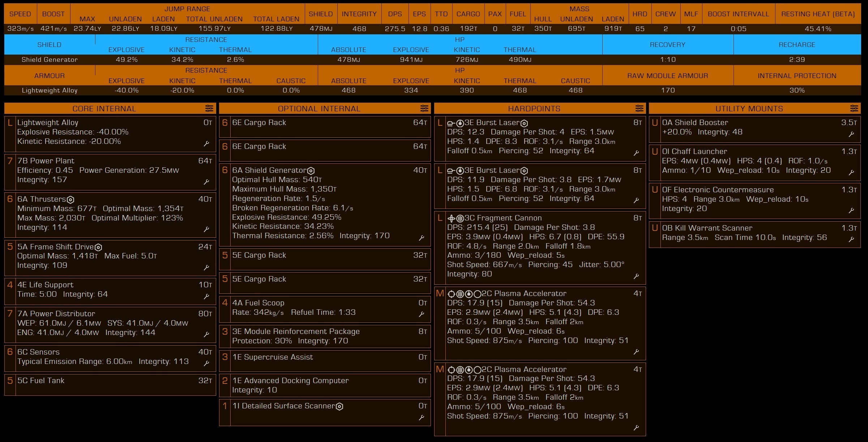Click the Hardpoints panel settings sliders icon
This screenshot has height=442, width=868.
point(639,108)
